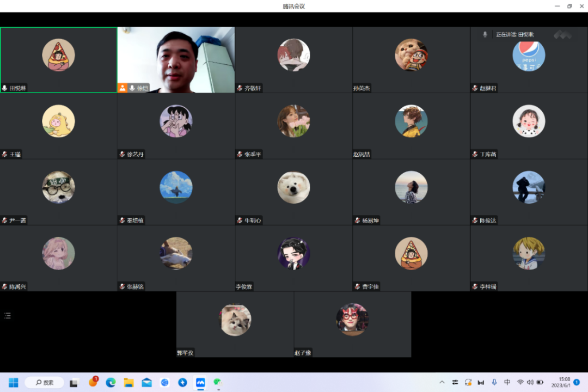The height and width of the screenshot is (392, 588).
Task: Click the microphone icon in system tray
Action: click(494, 382)
